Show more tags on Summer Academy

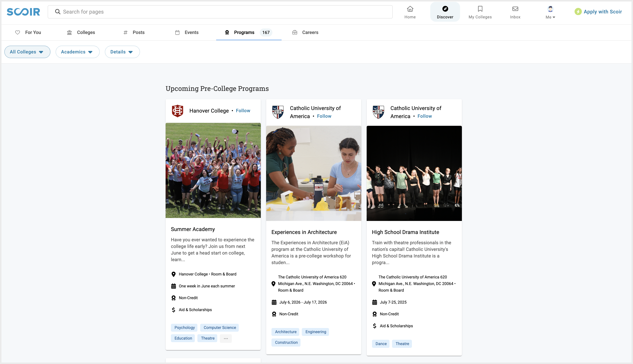click(x=226, y=338)
